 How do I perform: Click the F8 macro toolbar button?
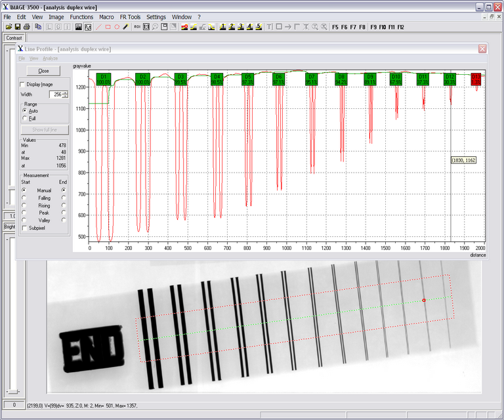[x=362, y=28]
